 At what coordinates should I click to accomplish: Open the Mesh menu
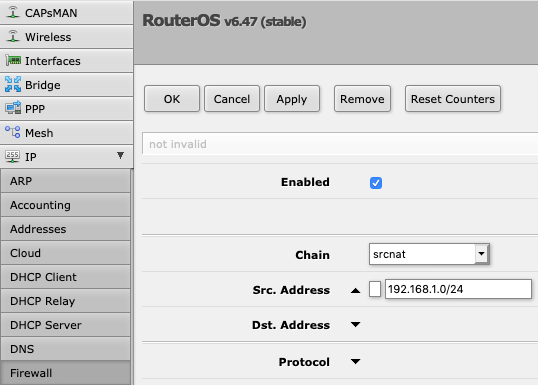coord(67,133)
